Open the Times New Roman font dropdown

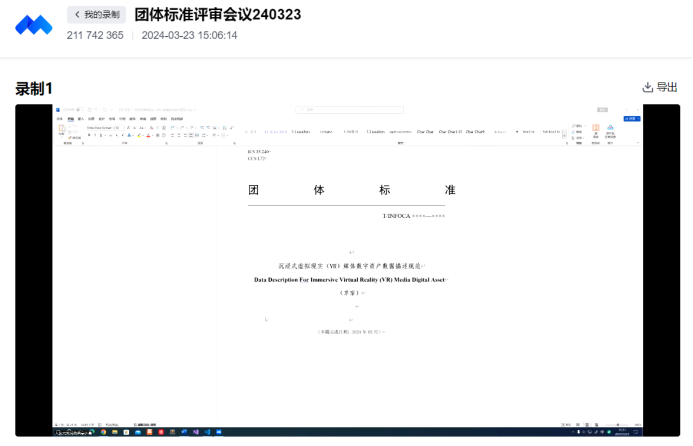pos(101,128)
